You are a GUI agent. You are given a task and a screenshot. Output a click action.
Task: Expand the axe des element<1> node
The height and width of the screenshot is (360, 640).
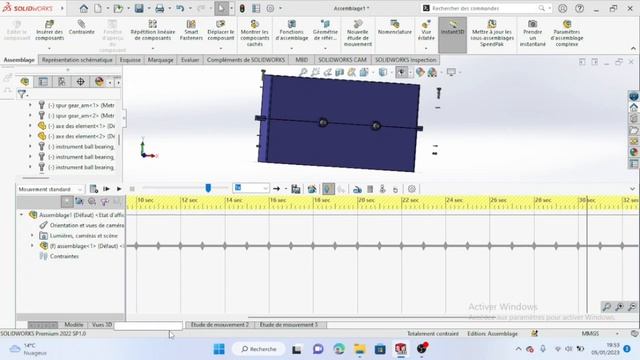30,126
